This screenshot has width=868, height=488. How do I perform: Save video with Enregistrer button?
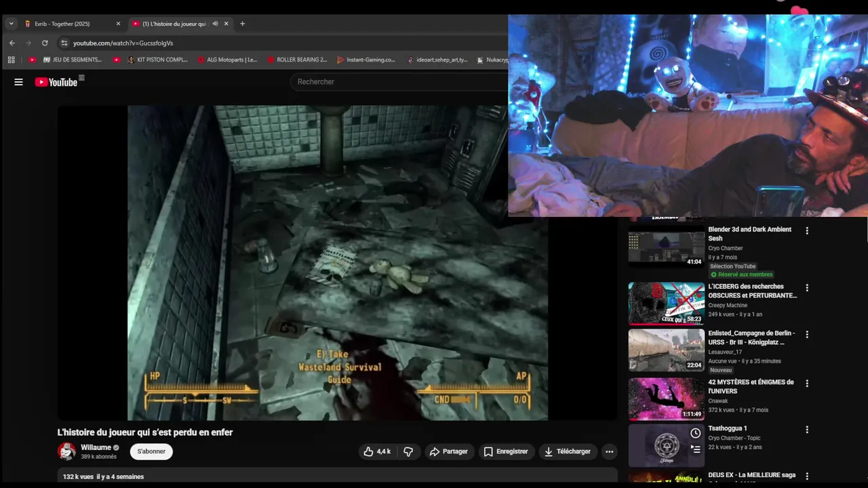pyautogui.click(x=506, y=451)
